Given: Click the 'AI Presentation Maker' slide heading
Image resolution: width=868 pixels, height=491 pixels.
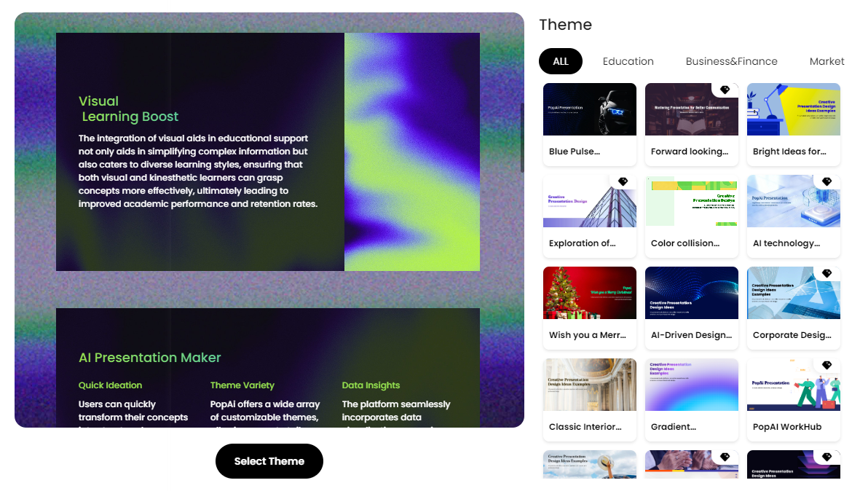Looking at the screenshot, I should pyautogui.click(x=149, y=358).
